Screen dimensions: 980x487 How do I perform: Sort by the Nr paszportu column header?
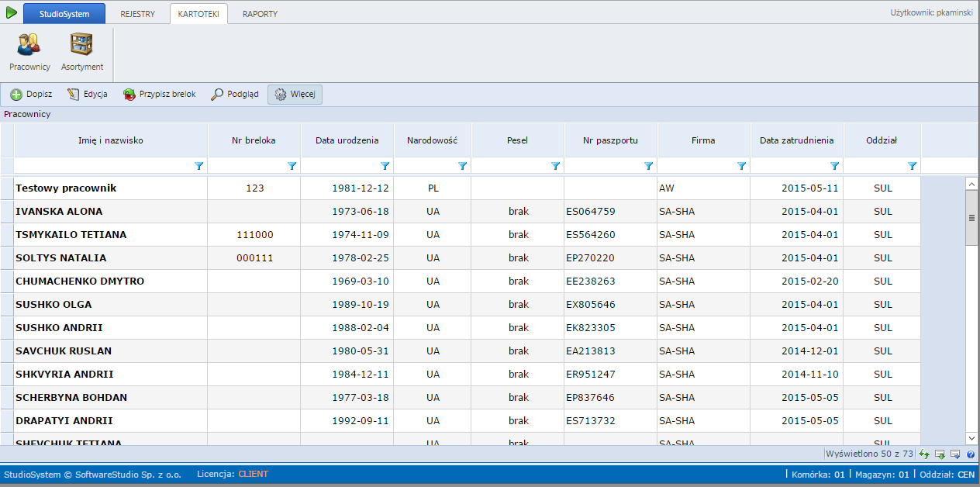pyautogui.click(x=611, y=140)
